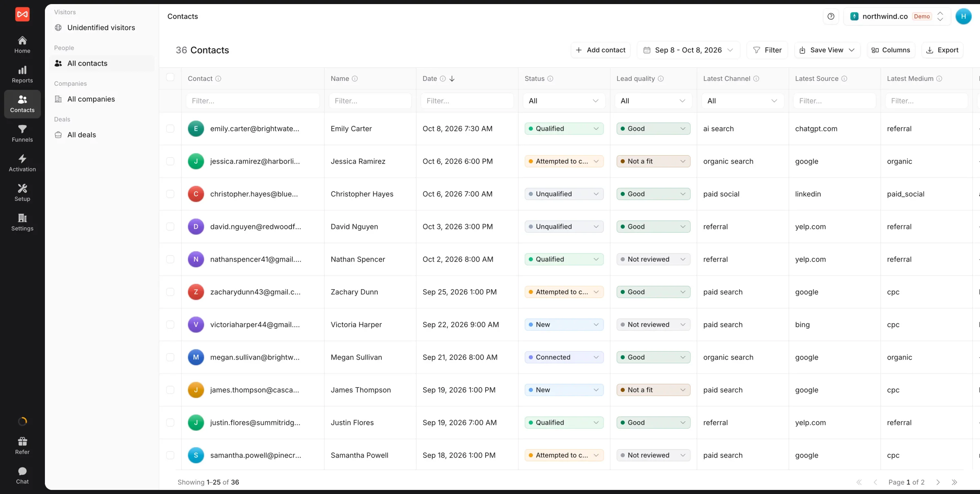
Task: Change Jessica Ramirez's Not a fit lead quality
Action: (653, 161)
